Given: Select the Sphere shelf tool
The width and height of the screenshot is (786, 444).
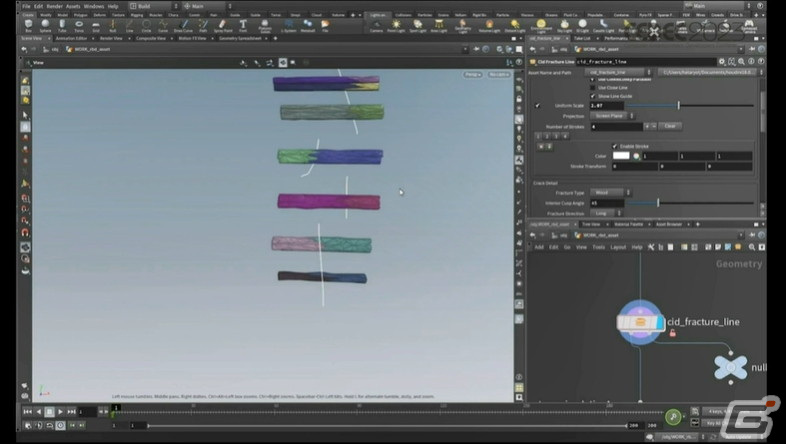Looking at the screenshot, I should tap(45, 25).
